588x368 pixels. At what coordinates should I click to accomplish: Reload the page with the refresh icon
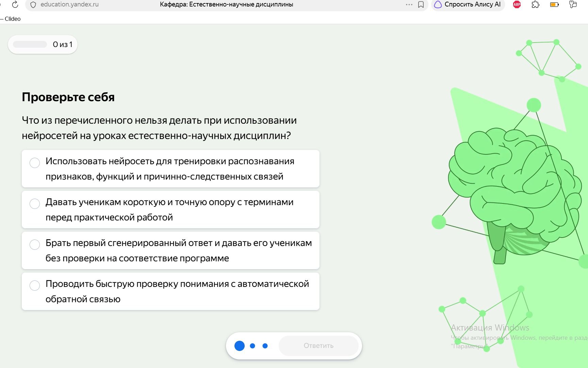click(x=15, y=4)
